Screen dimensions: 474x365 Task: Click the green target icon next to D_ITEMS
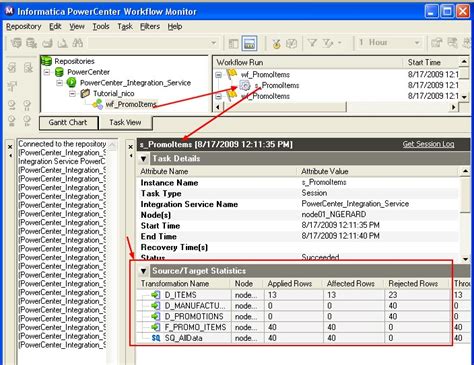(x=155, y=295)
